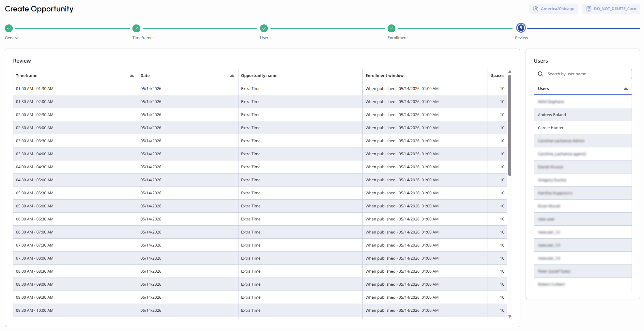Click the Review step number 5 icon
The height and width of the screenshot is (331, 644).
(x=521, y=28)
